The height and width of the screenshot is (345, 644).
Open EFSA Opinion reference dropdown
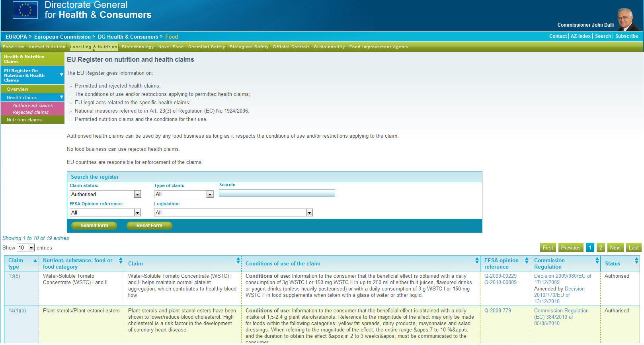[x=105, y=212]
